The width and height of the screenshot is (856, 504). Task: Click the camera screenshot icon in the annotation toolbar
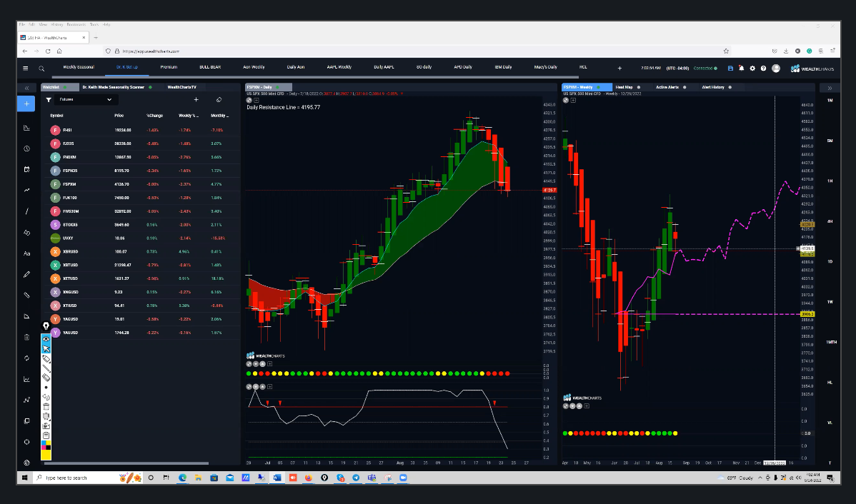pos(46,425)
